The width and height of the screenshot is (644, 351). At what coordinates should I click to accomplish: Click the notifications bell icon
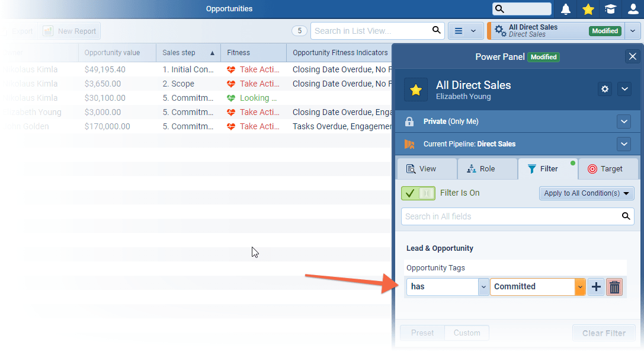tap(566, 9)
